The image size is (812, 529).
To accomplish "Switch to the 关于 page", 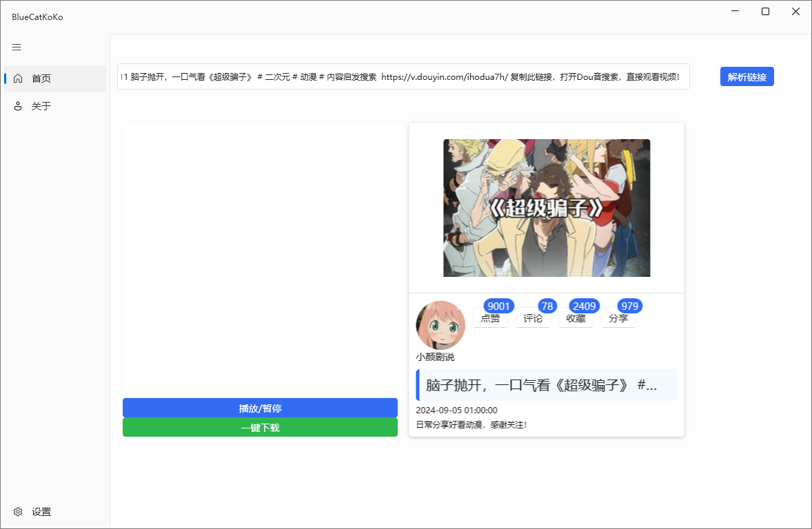I will [43, 105].
